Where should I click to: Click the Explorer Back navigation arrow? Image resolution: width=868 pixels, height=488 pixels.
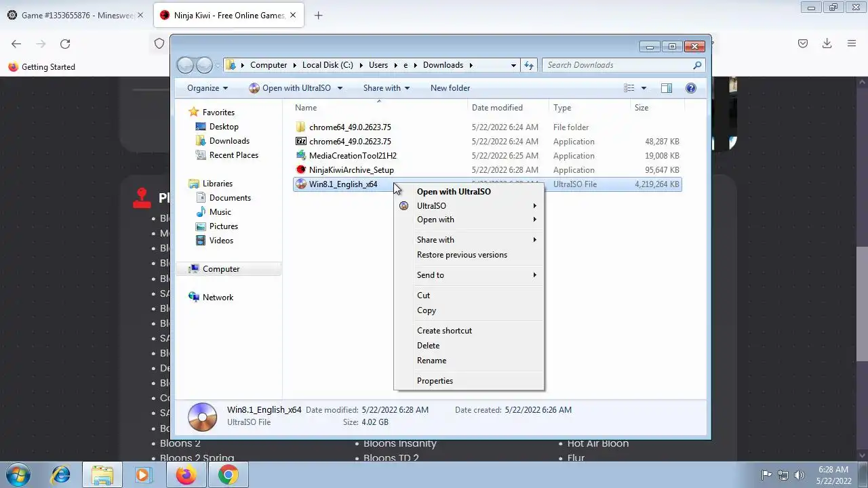pos(184,65)
